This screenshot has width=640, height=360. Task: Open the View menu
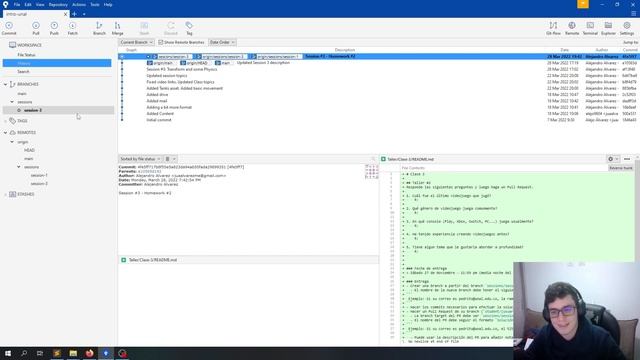[40, 4]
